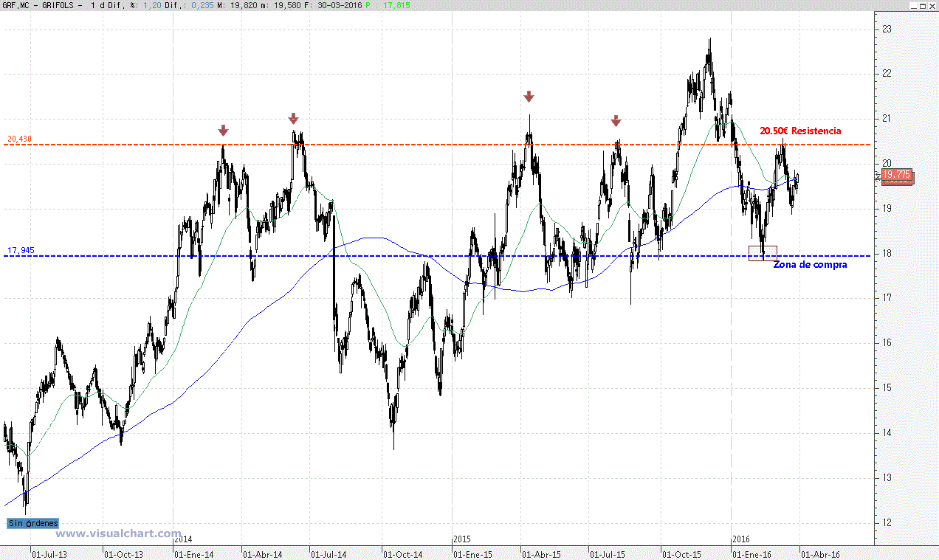
Task: Click the 01-Ene-14 date label
Action: click(195, 554)
